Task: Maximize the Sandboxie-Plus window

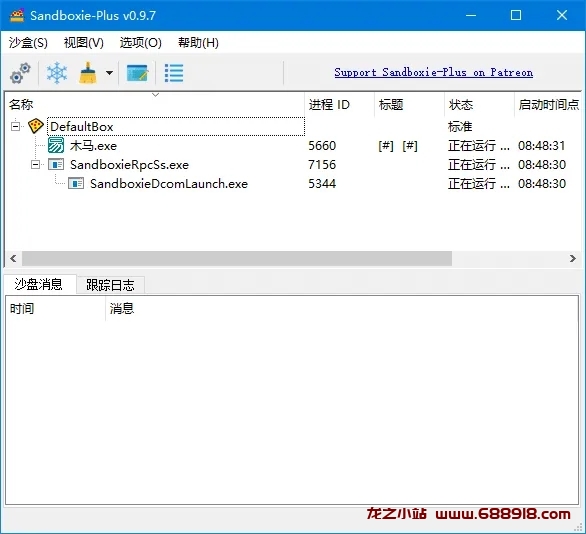Action: pyautogui.click(x=516, y=15)
